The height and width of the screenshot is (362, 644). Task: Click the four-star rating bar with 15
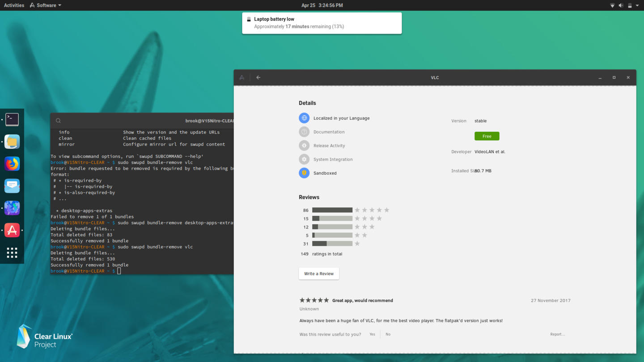332,219
